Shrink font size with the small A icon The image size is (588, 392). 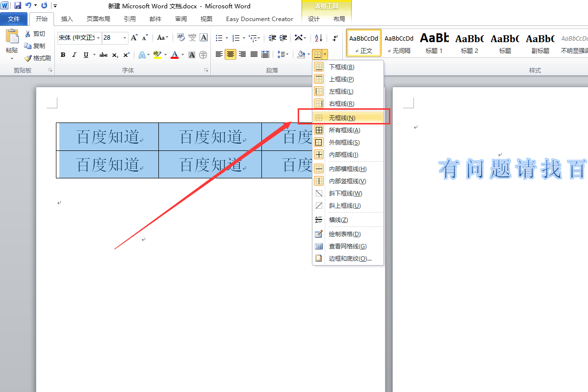tap(145, 37)
